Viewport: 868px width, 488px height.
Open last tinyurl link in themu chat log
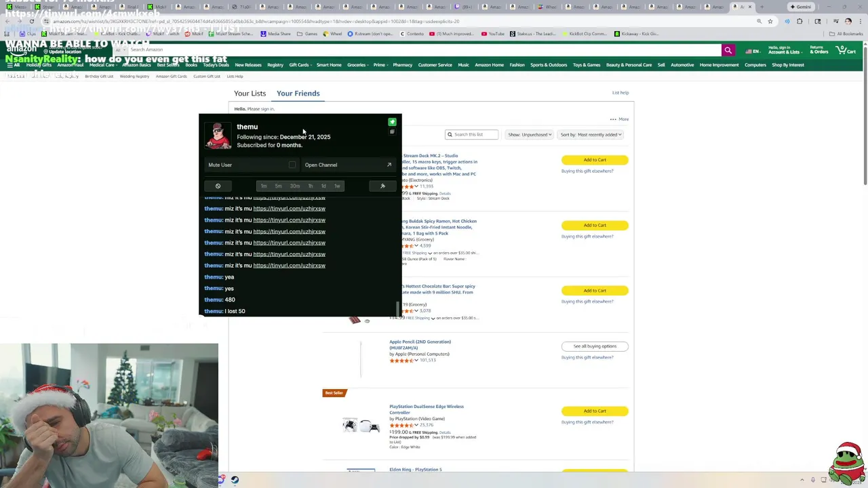point(289,266)
